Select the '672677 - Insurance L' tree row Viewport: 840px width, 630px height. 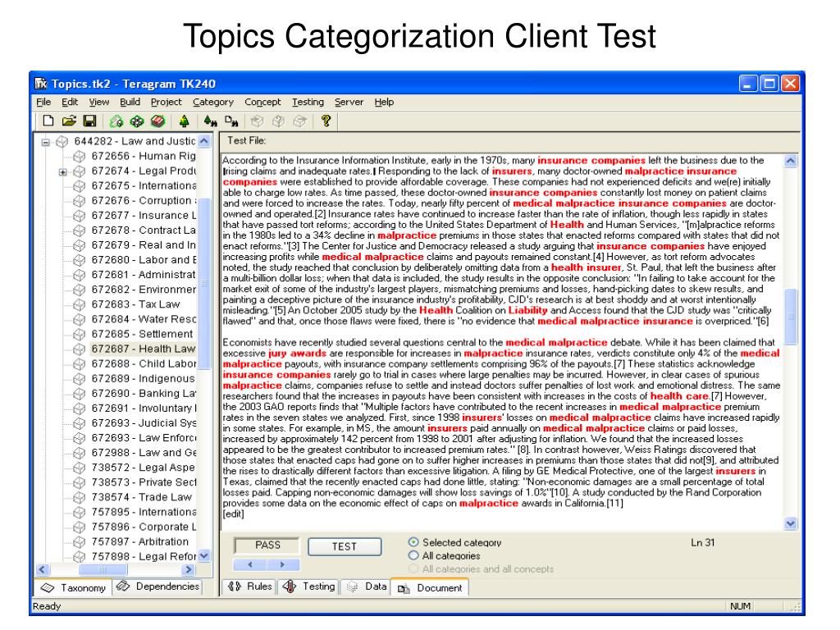(143, 216)
